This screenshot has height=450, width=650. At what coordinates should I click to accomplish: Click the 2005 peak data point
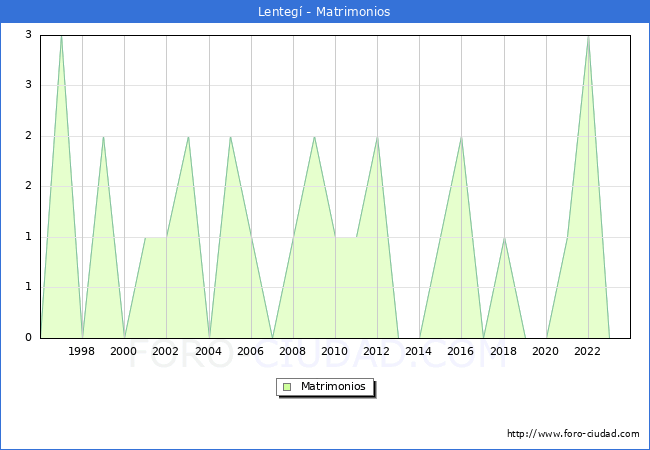[230, 137]
